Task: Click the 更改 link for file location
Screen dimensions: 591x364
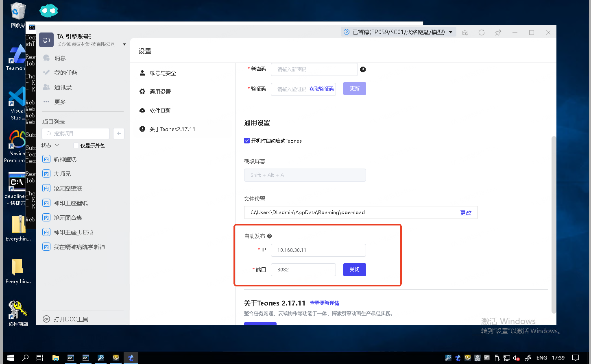Action: 465,212
